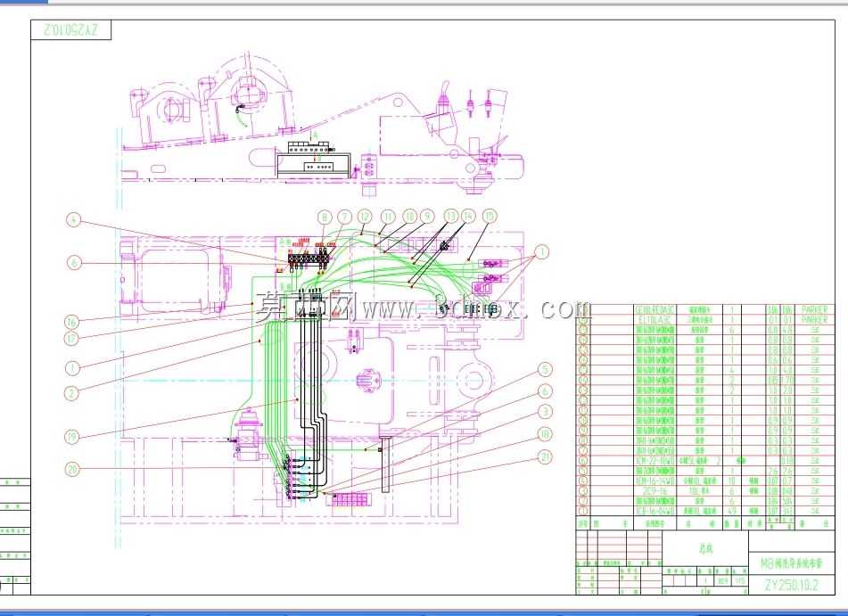Screen dimensions: 848x616
Task: Select callout balloon number 7
Action: pos(344,217)
